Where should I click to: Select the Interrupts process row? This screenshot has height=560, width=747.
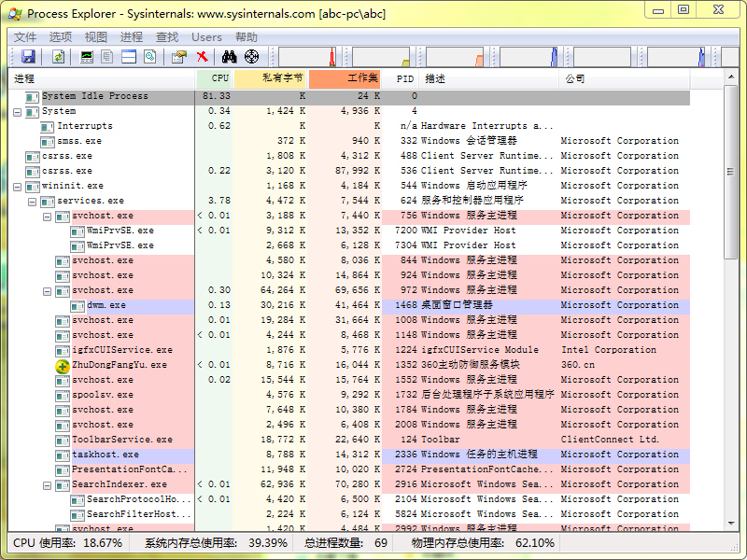click(x=349, y=126)
